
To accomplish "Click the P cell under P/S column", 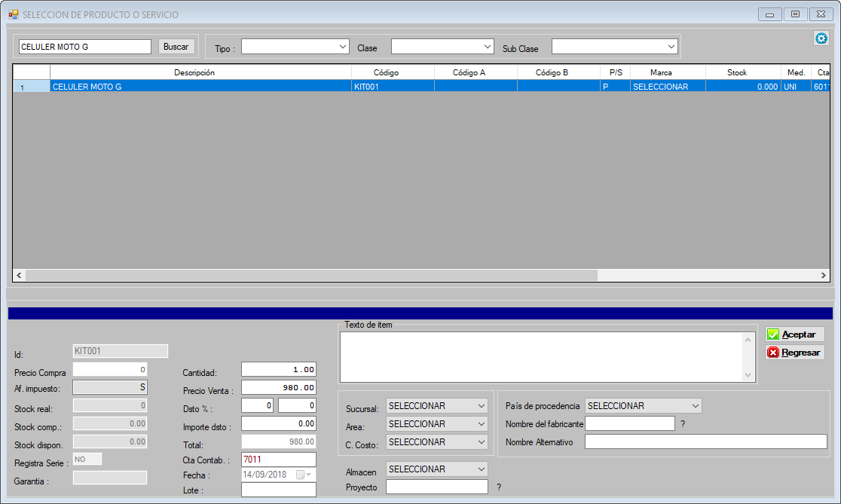I will click(615, 87).
